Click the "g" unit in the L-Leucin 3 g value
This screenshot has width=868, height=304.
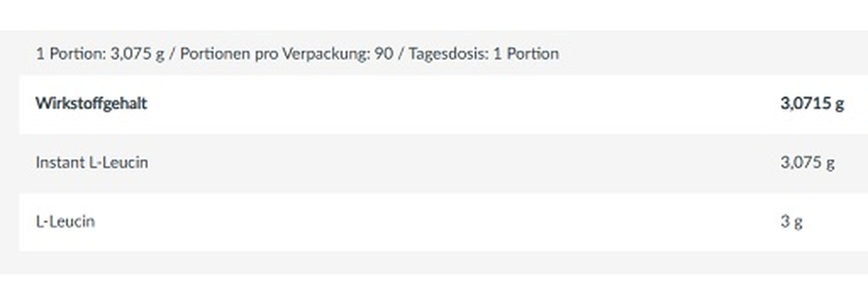pos(798,223)
